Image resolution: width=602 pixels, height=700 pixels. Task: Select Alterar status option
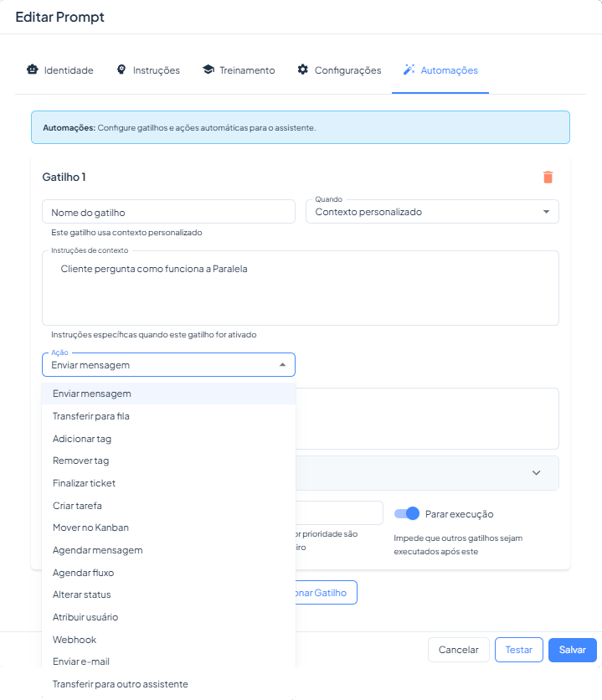[x=168, y=594]
